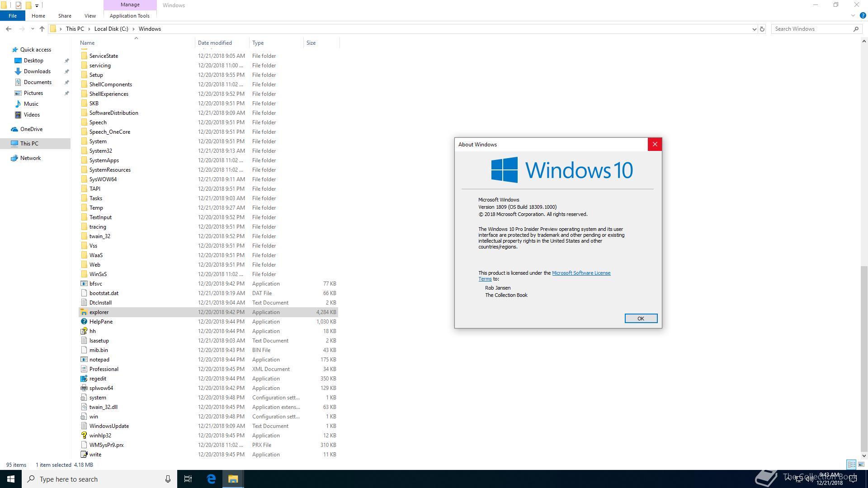This screenshot has width=868, height=488.
Task: Click the Cortana microphone icon
Action: [x=168, y=479]
